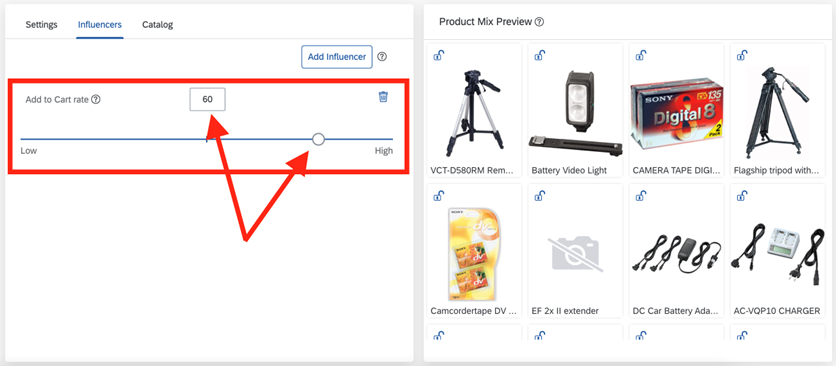Toggle lock on CAMERA TAPE DIGITAL product

tap(640, 55)
